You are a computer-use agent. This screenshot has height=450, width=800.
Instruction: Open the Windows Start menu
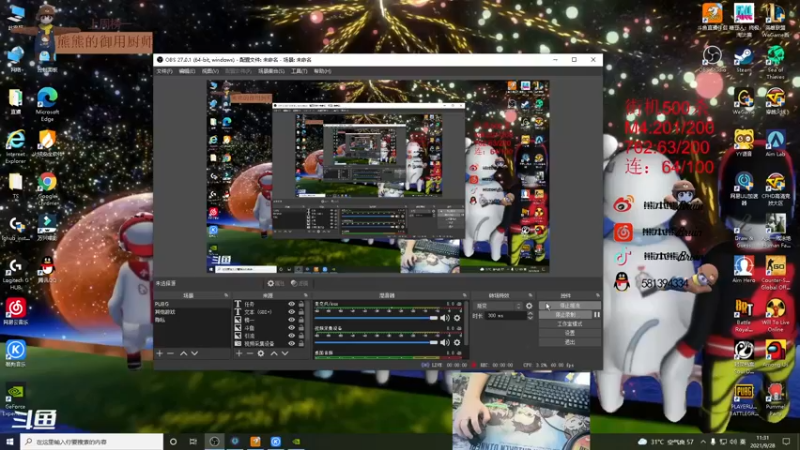click(x=10, y=442)
